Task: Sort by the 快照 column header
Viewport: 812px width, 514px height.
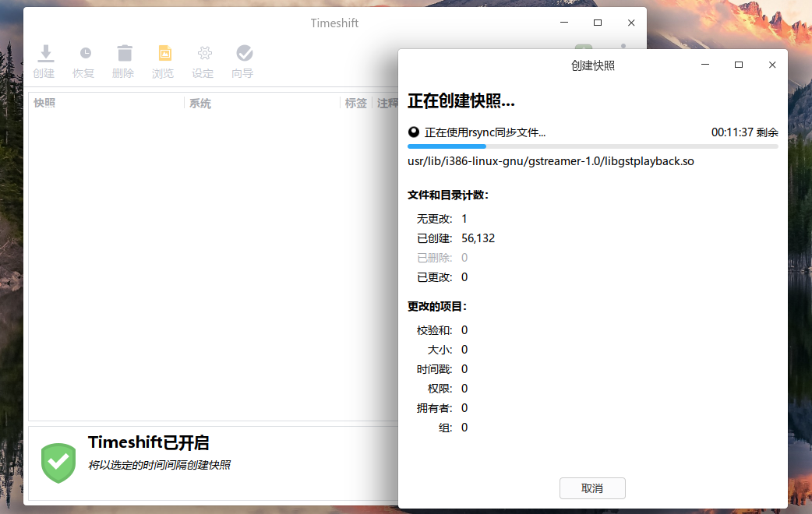Action: tap(44, 103)
